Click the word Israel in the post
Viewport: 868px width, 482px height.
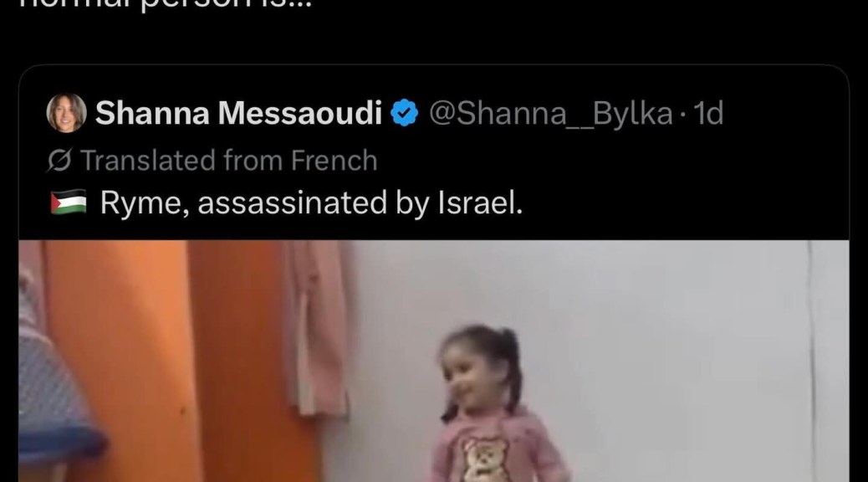pyautogui.click(x=479, y=203)
